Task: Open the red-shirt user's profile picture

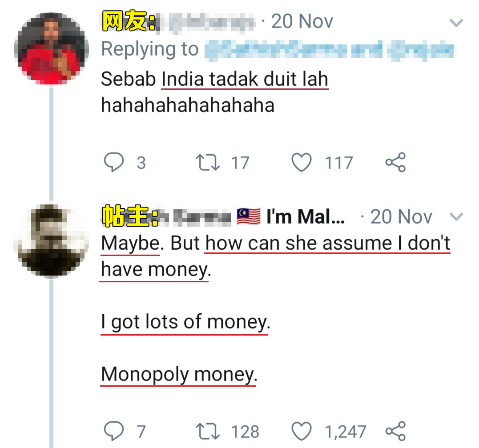Action: click(x=51, y=48)
